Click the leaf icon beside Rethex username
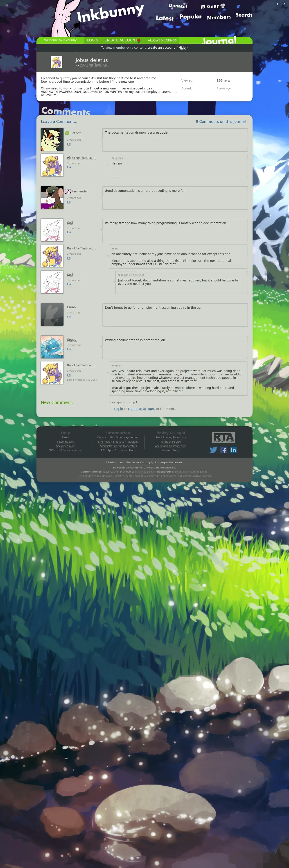The width and height of the screenshot is (289, 868). (x=67, y=133)
